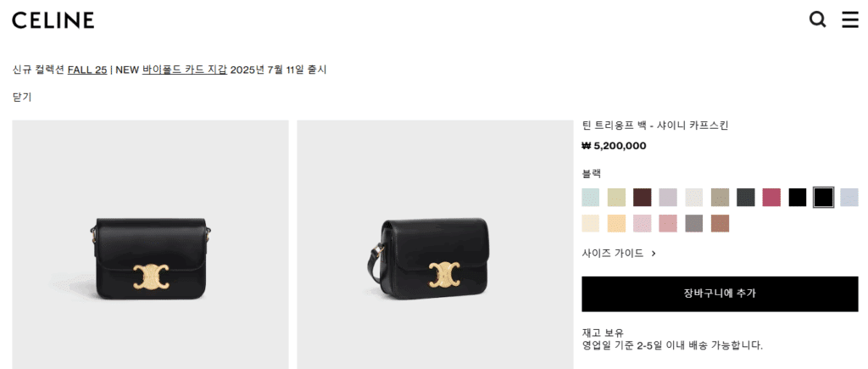Go to the CELINE logo home

click(x=53, y=20)
